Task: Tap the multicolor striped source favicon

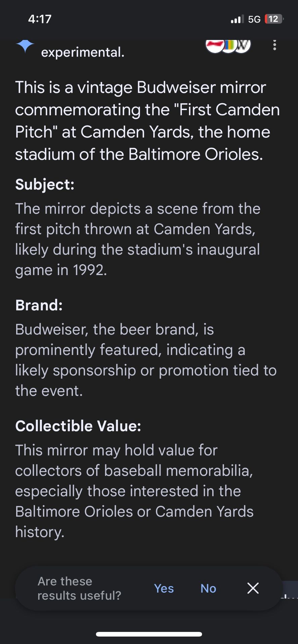Action: pyautogui.click(x=229, y=45)
